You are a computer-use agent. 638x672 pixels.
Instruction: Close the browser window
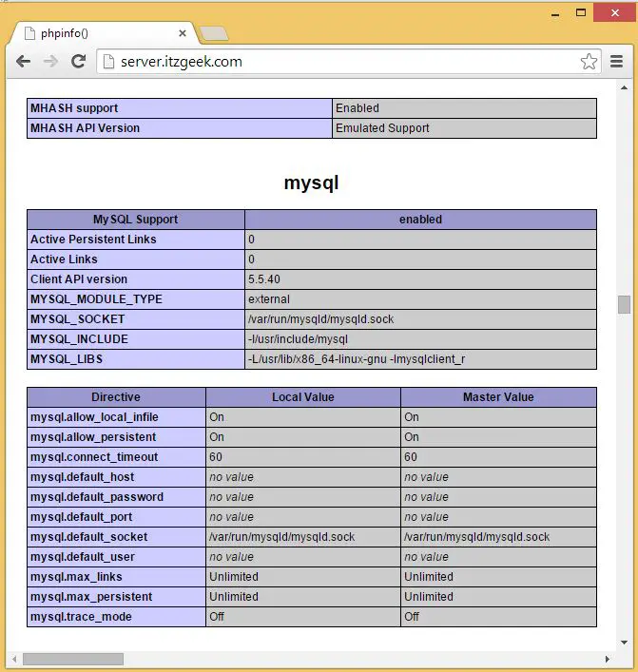(615, 13)
